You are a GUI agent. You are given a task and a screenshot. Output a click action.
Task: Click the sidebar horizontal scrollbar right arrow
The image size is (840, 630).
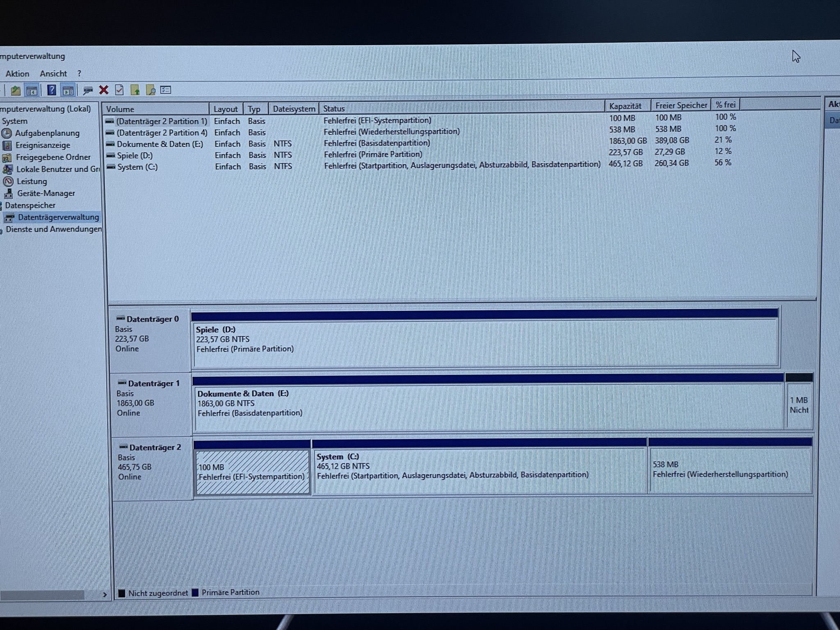(x=105, y=594)
